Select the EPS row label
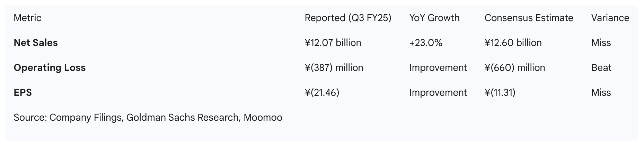 tap(23, 93)
